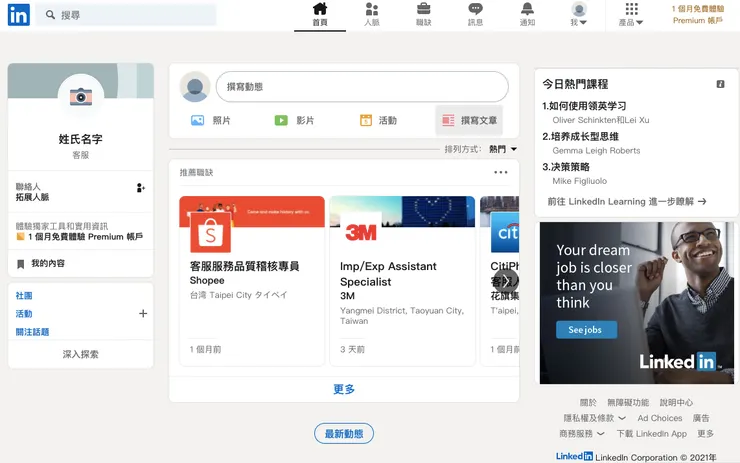The width and height of the screenshot is (740, 463).
Task: Click the next arrow on the job carousel
Action: (x=505, y=281)
